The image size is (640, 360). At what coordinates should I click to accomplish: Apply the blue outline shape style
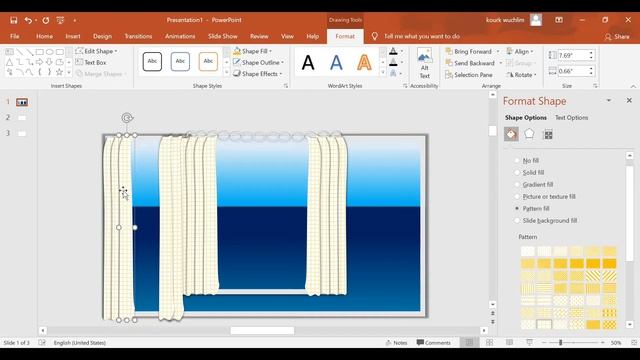click(x=180, y=62)
